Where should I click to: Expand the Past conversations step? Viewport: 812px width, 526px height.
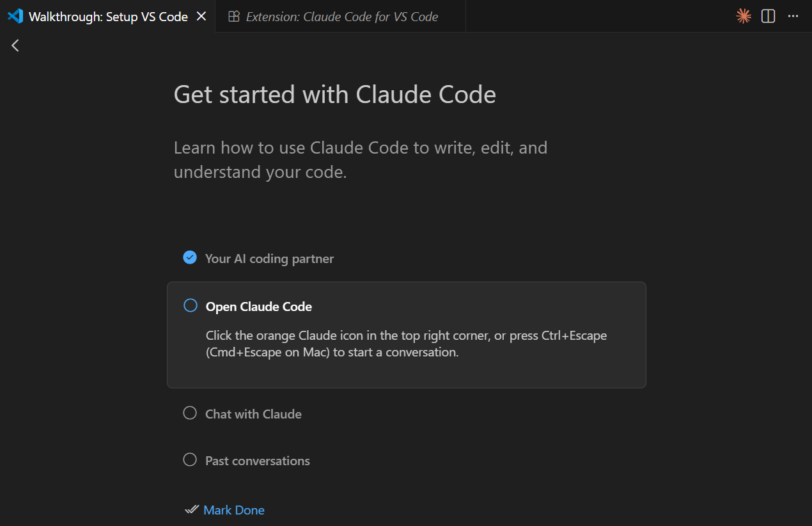(257, 461)
